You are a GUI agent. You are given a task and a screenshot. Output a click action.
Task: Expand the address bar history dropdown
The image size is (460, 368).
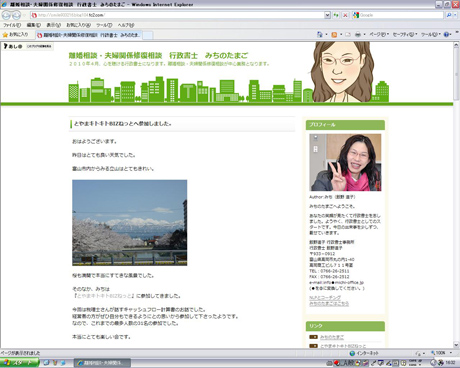click(327, 15)
